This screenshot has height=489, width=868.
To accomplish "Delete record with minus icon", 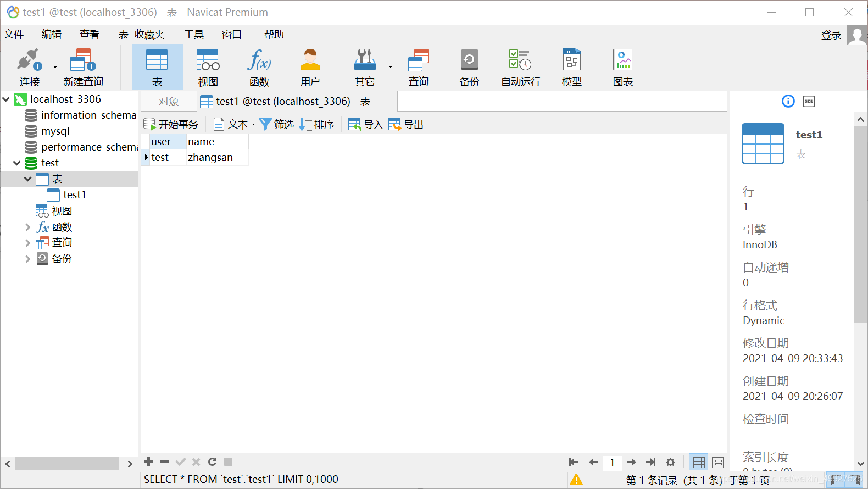I will point(164,462).
